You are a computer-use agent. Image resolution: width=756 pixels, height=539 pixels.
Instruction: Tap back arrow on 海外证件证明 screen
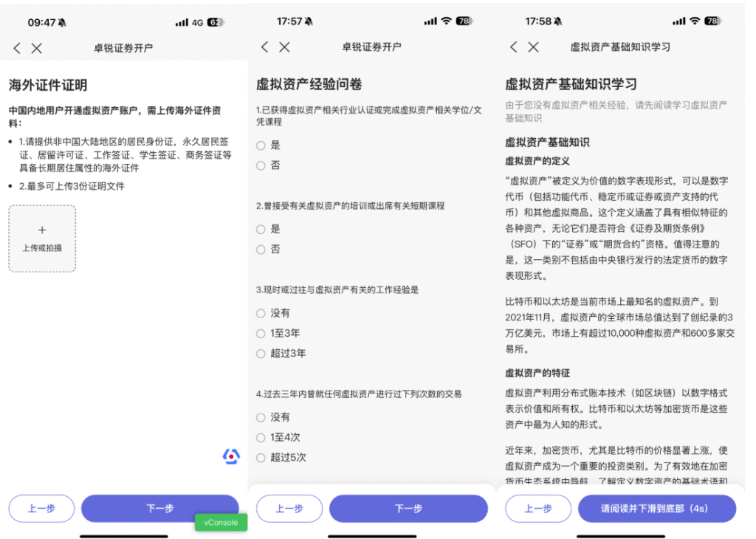click(17, 48)
